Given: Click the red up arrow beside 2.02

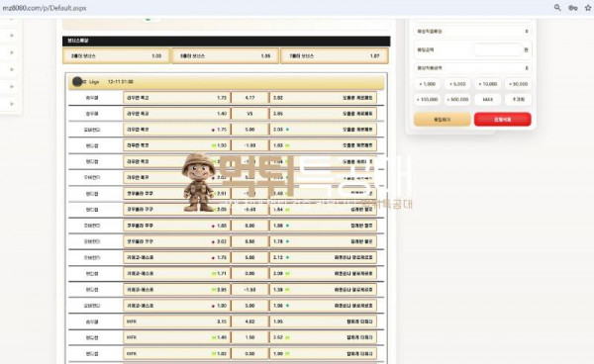Looking at the screenshot, I should tap(213, 241).
